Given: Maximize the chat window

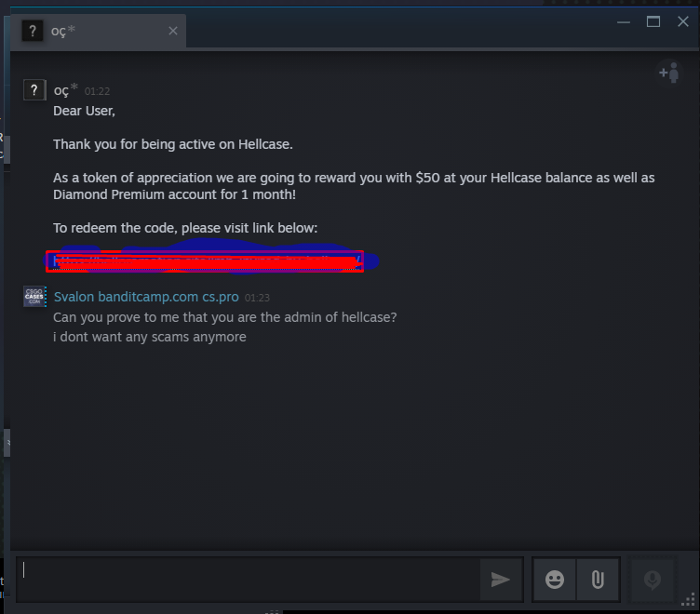Looking at the screenshot, I should (653, 21).
